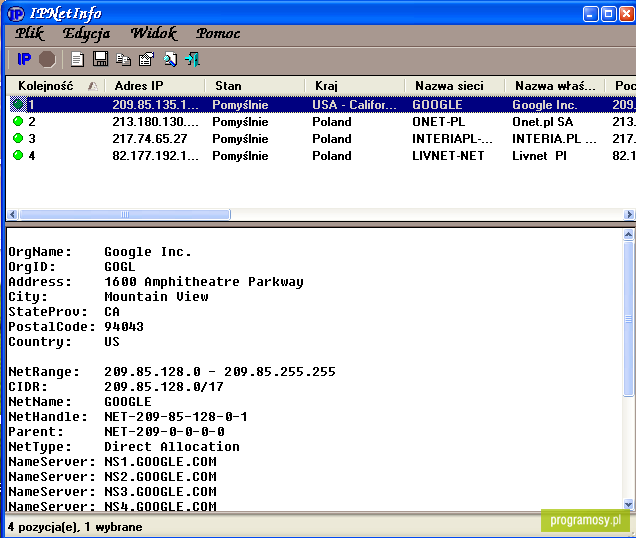636x538 pixels.
Task: Click the ONET-PL network name cell
Action: 438,122
